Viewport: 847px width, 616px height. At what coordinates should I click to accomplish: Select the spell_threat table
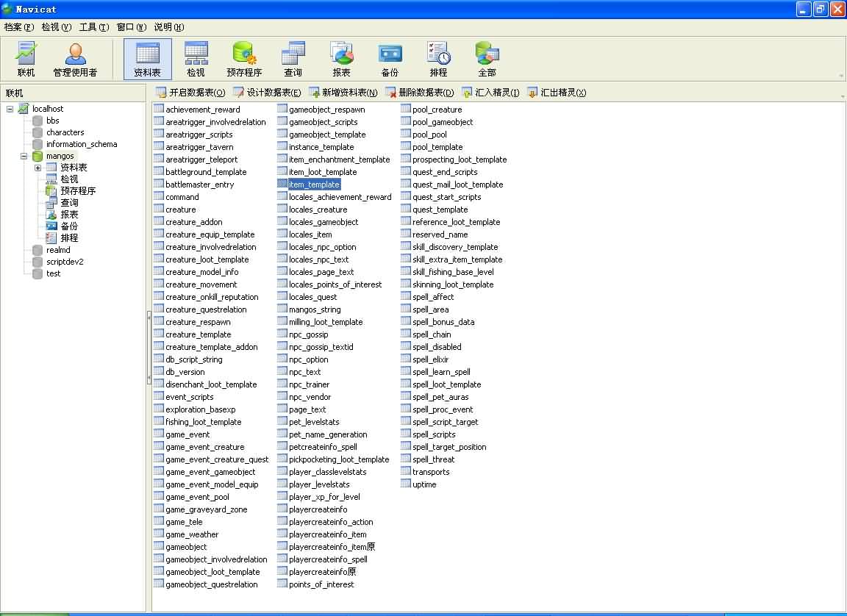click(433, 459)
